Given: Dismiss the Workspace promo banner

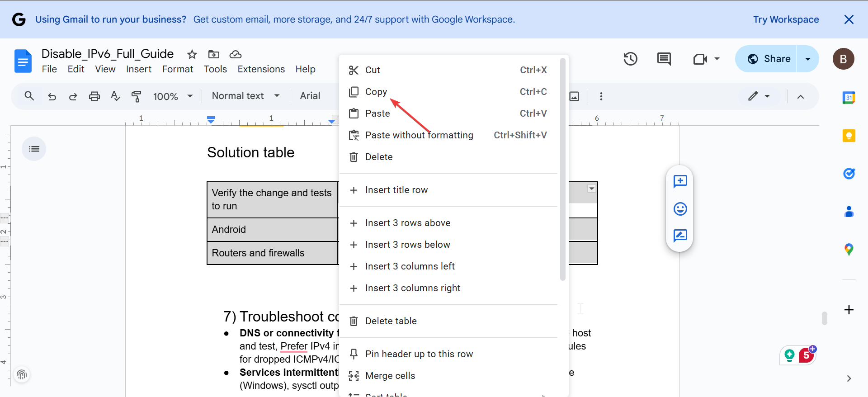Looking at the screenshot, I should pyautogui.click(x=849, y=19).
